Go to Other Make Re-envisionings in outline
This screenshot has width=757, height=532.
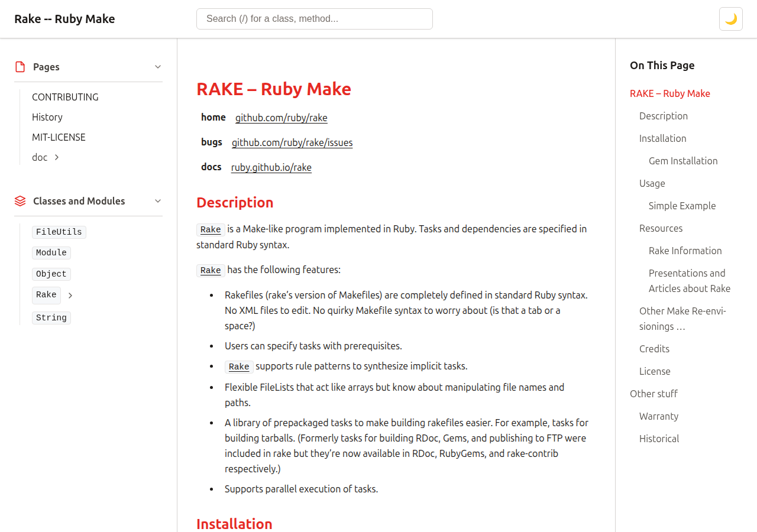(x=682, y=319)
